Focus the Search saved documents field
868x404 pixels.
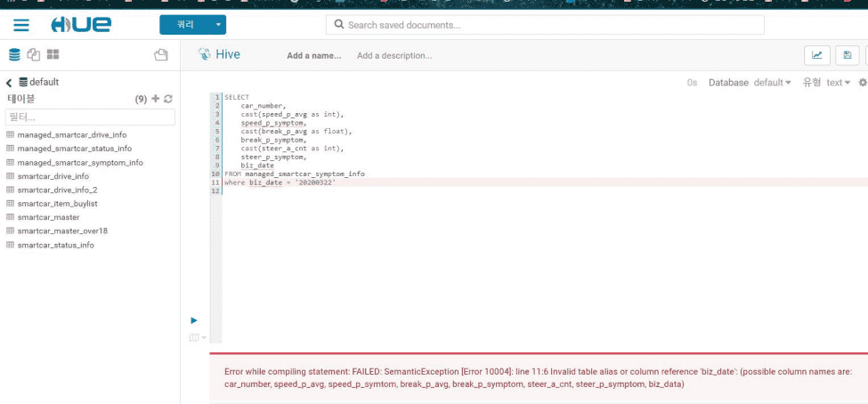[x=545, y=25]
